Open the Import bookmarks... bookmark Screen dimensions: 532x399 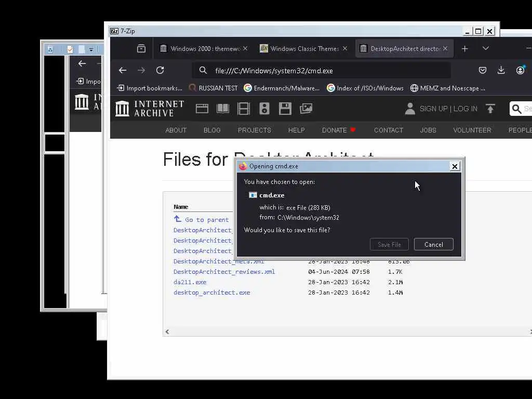pos(149,88)
